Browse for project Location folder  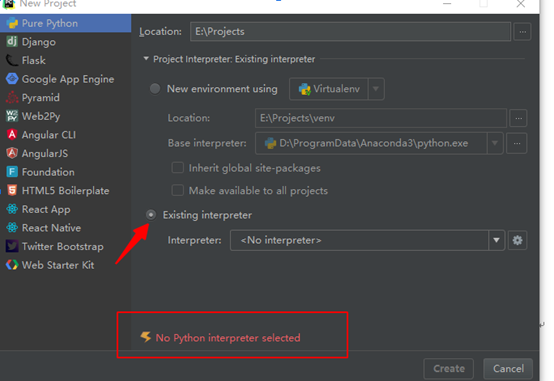[x=522, y=32]
